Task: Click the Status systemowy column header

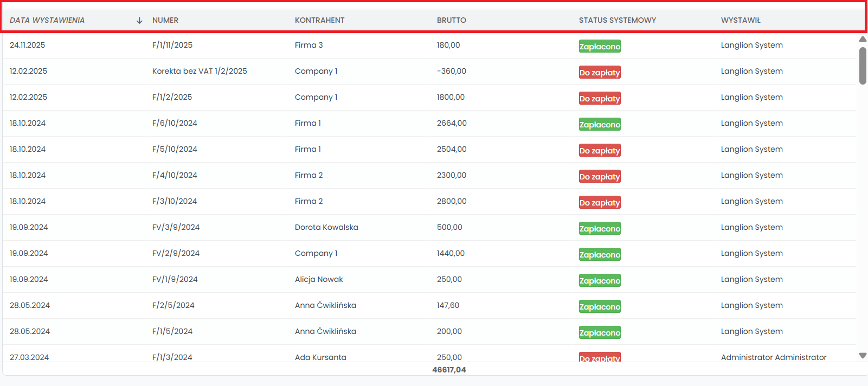Action: click(617, 21)
